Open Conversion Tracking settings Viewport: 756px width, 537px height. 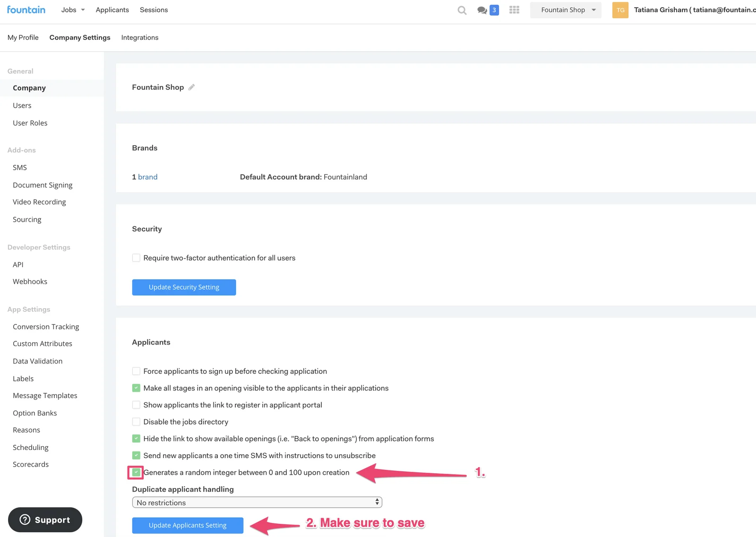coord(46,327)
